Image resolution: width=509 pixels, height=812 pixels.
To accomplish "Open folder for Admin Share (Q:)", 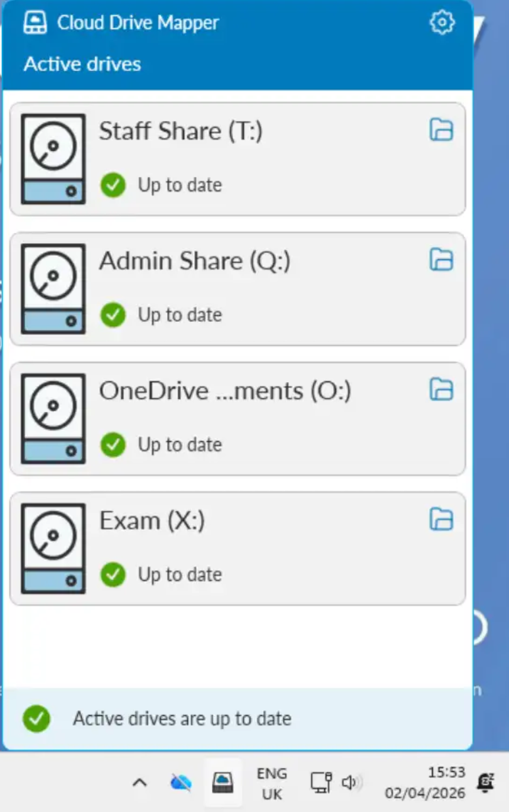I will click(441, 259).
